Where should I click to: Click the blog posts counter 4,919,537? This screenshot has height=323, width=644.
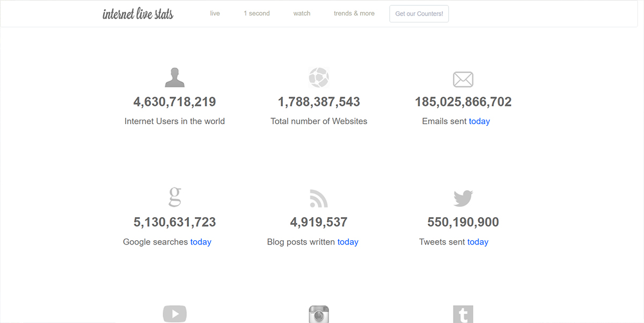click(319, 222)
